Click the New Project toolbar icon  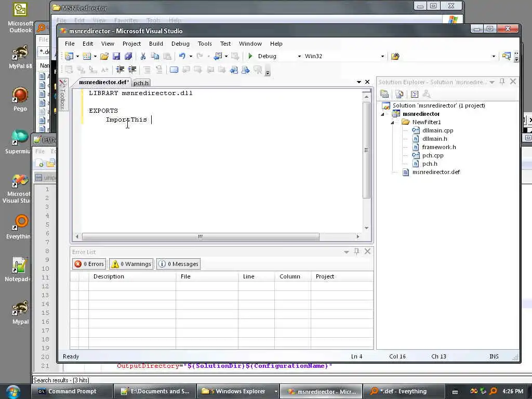[69, 56]
